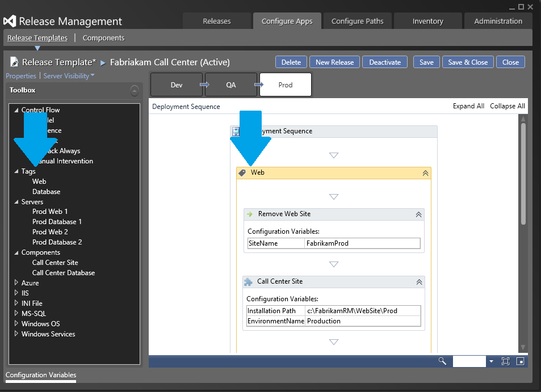Open the zoom level dropdown arrow
Screen dimensions: 541x392
[491, 361]
